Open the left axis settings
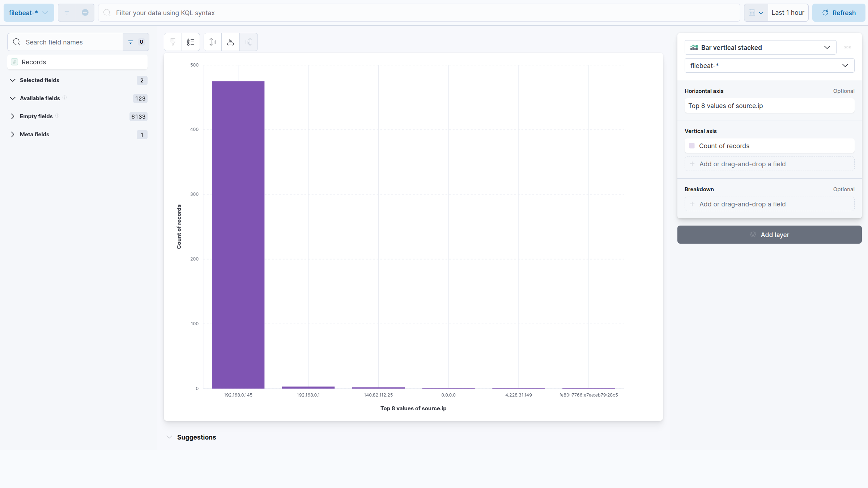The height and width of the screenshot is (488, 868). [213, 42]
